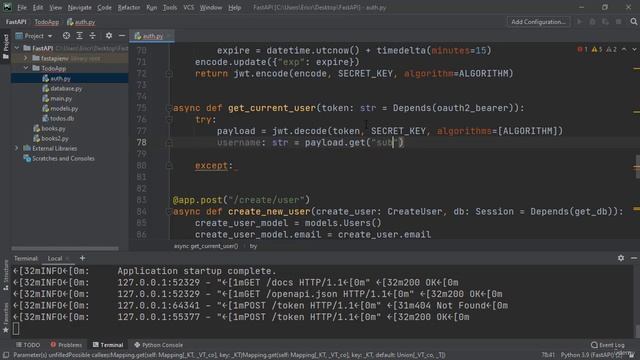This screenshot has width=640, height=360.
Task: Click the Run play icon
Action: [579, 22]
